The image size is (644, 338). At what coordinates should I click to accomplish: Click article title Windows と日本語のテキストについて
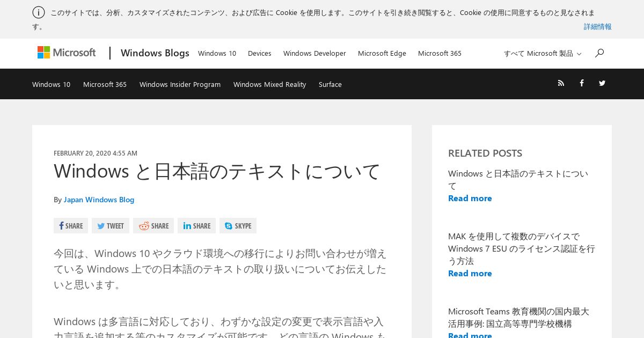217,171
